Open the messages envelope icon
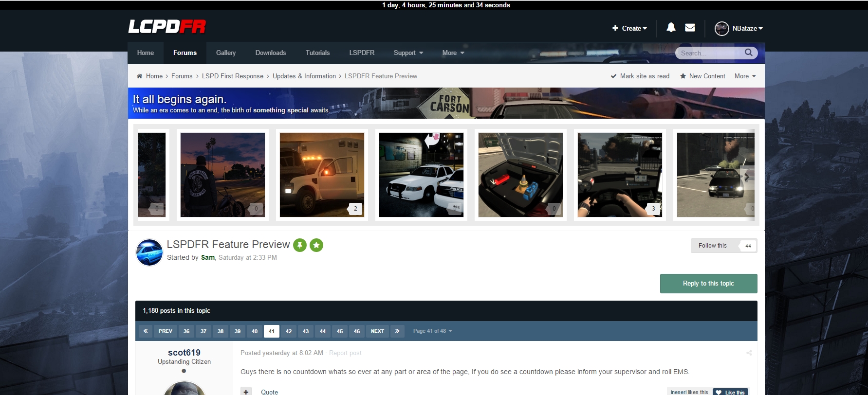Image resolution: width=868 pixels, height=395 pixels. [x=690, y=28]
